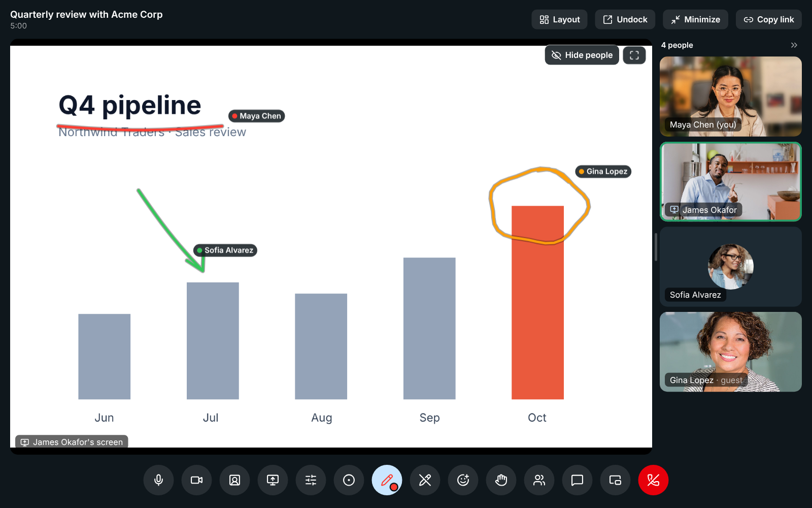Click the 4 people heading

tap(677, 45)
